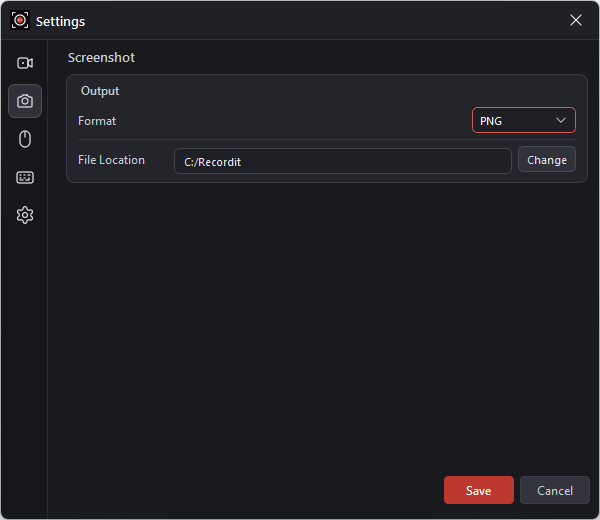Select the Screenshot camera sidebar icon
This screenshot has width=600, height=520.
point(25,101)
